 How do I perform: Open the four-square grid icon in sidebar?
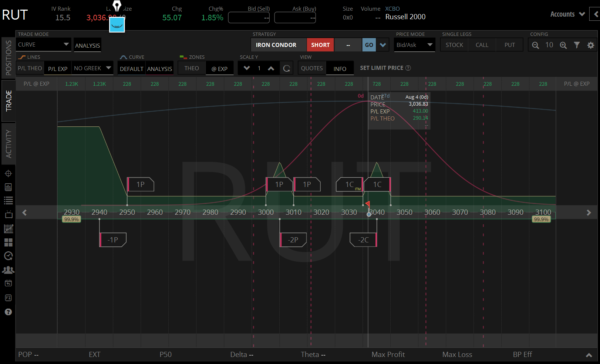point(8,242)
